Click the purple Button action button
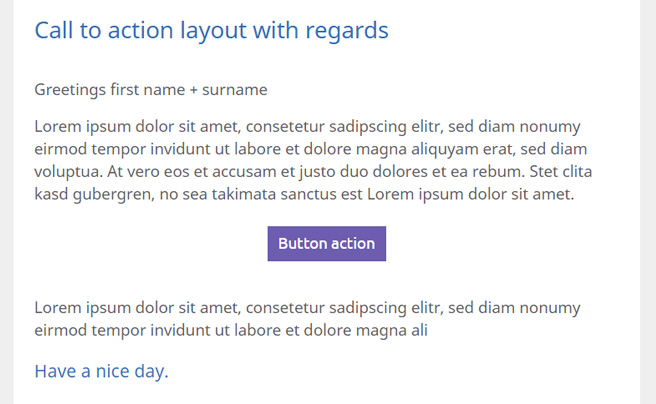This screenshot has height=404, width=656. [x=327, y=243]
